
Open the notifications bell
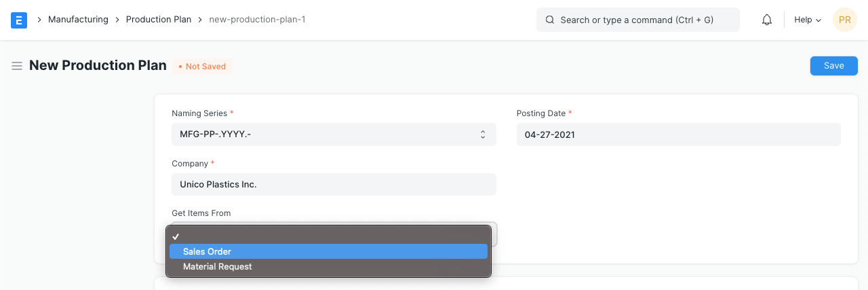(767, 20)
